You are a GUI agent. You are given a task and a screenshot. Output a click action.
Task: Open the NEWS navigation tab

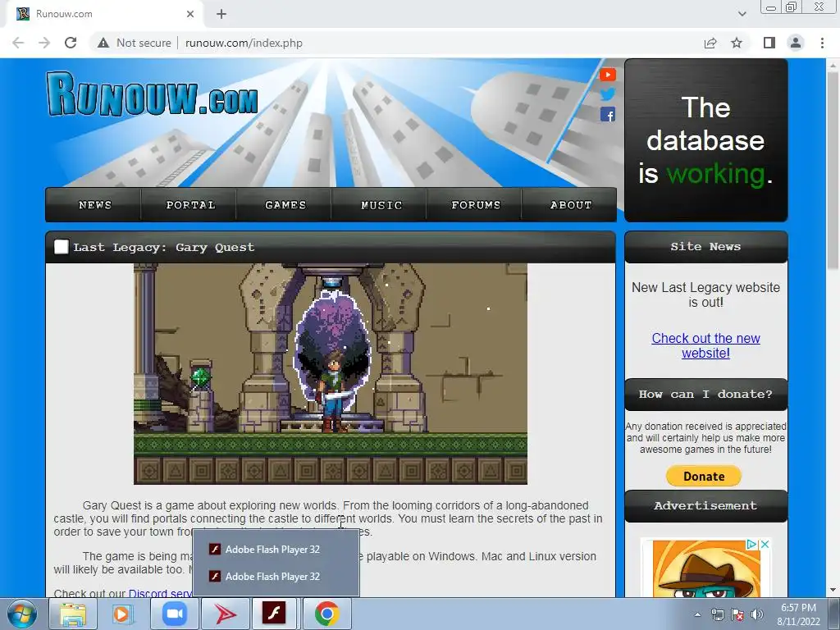click(95, 204)
